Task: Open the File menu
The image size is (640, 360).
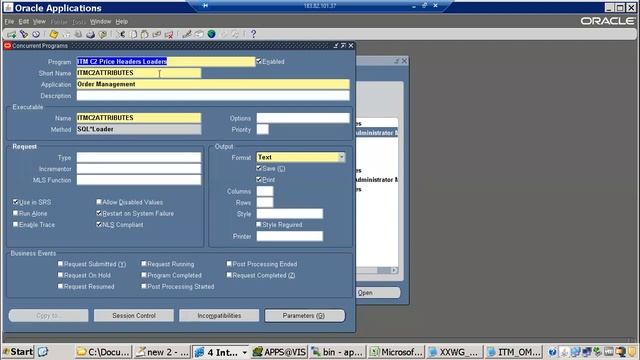Action: coord(9,22)
